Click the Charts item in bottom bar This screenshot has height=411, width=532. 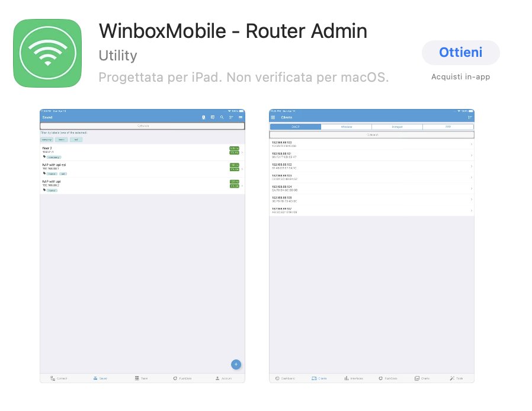coord(422,378)
